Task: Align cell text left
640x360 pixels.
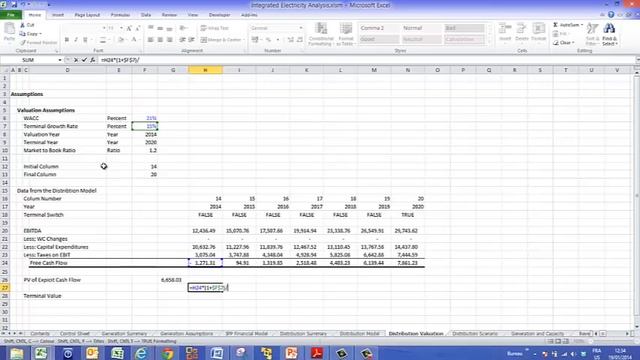Action: [151, 40]
